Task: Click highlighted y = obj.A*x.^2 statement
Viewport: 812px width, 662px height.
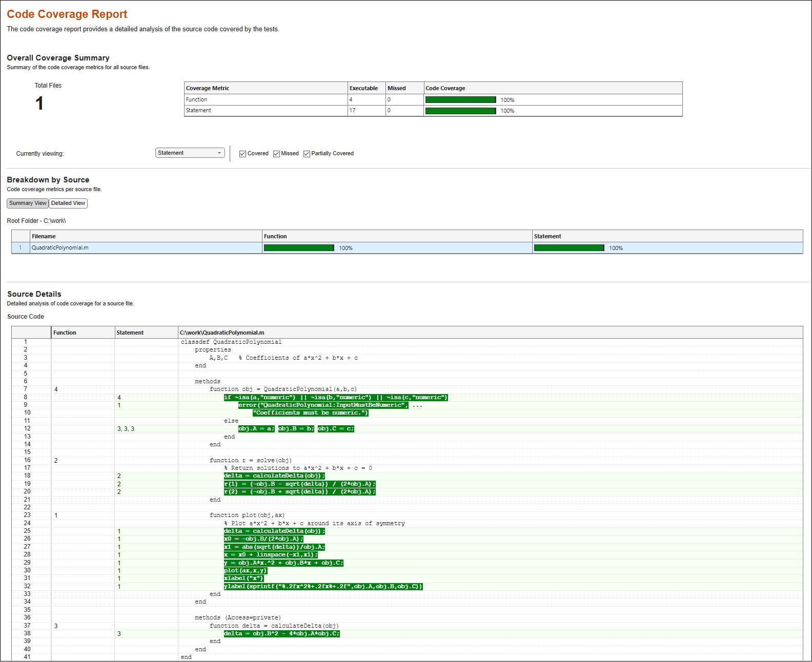Action: (283, 563)
